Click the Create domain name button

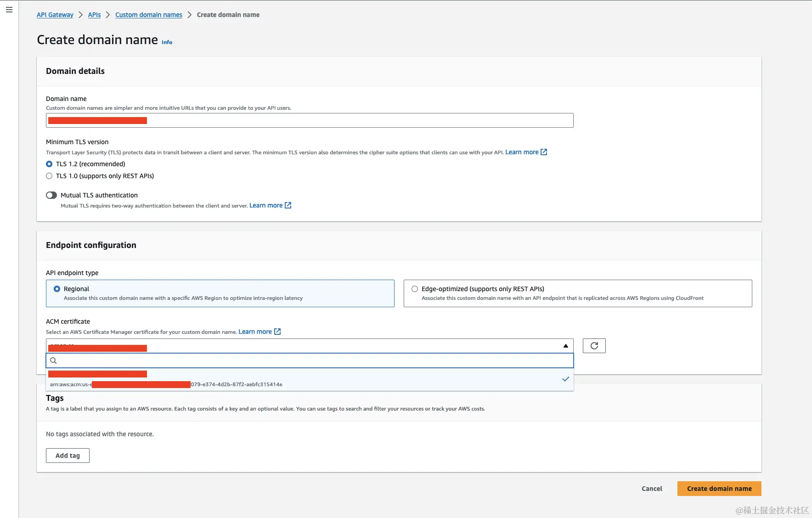[x=719, y=489]
